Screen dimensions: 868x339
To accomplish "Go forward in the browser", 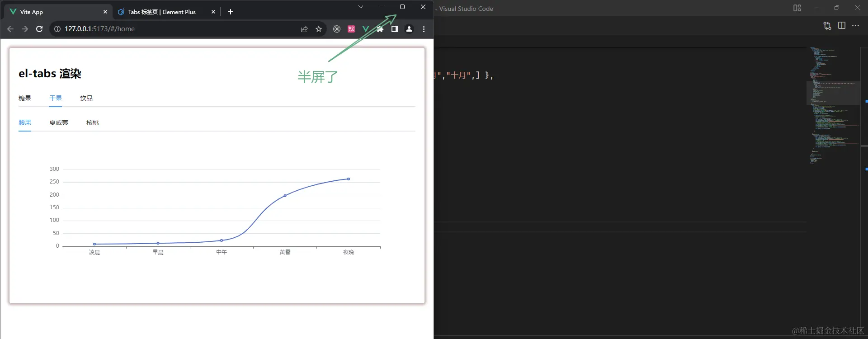I will [25, 29].
